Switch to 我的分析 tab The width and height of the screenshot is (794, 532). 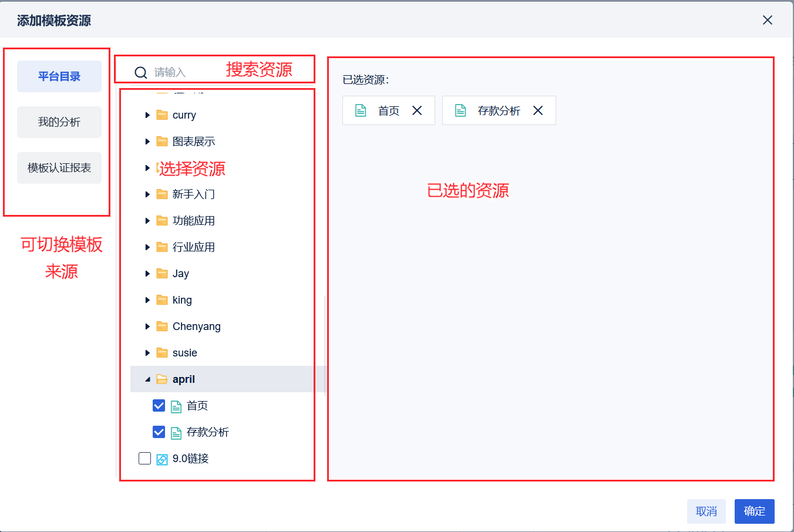59,122
